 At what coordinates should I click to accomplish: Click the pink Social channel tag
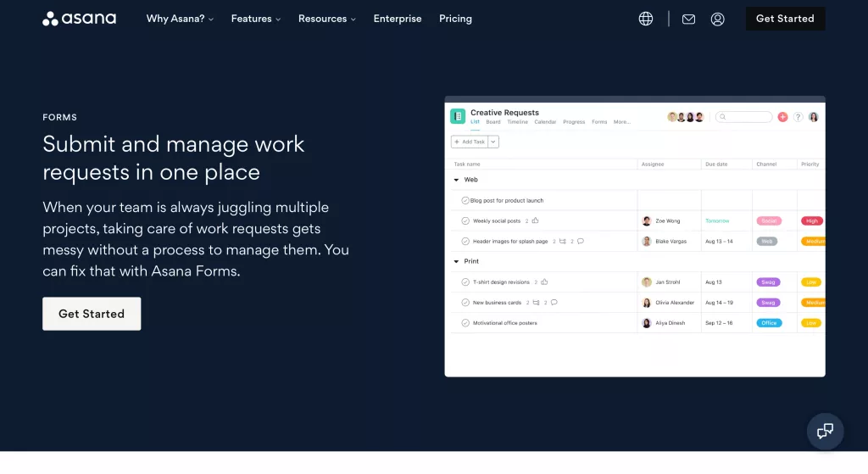(x=769, y=221)
